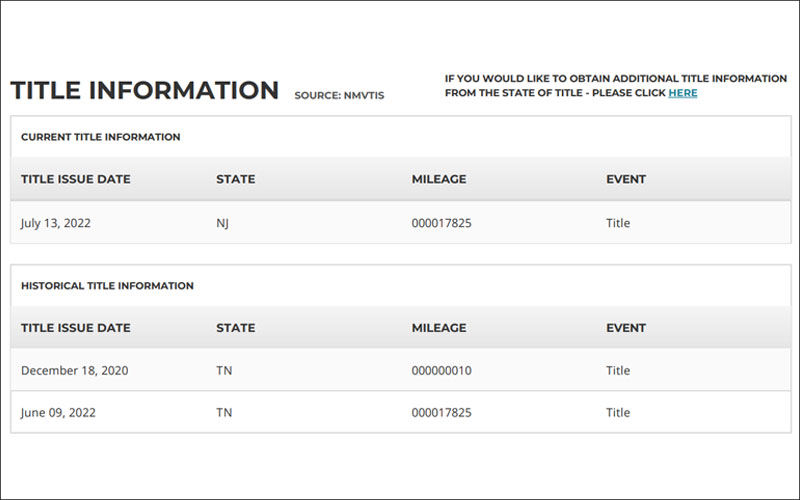The image size is (800, 500).
Task: Click TITLE ISSUE DATE header in historical table
Action: point(76,328)
